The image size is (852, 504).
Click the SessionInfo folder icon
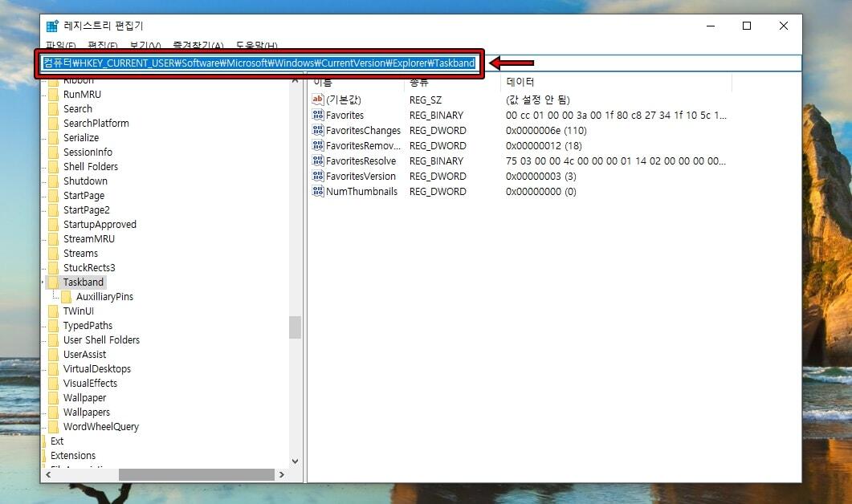tap(53, 152)
